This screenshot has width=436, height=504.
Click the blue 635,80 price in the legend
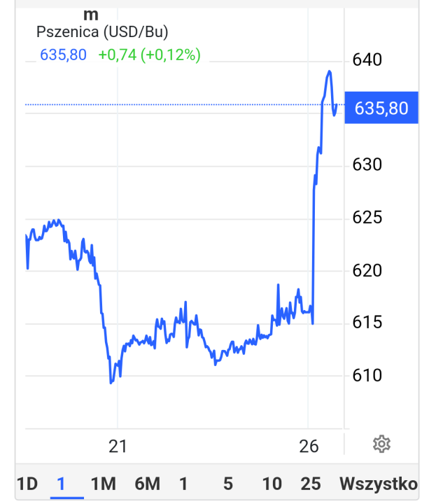click(64, 55)
